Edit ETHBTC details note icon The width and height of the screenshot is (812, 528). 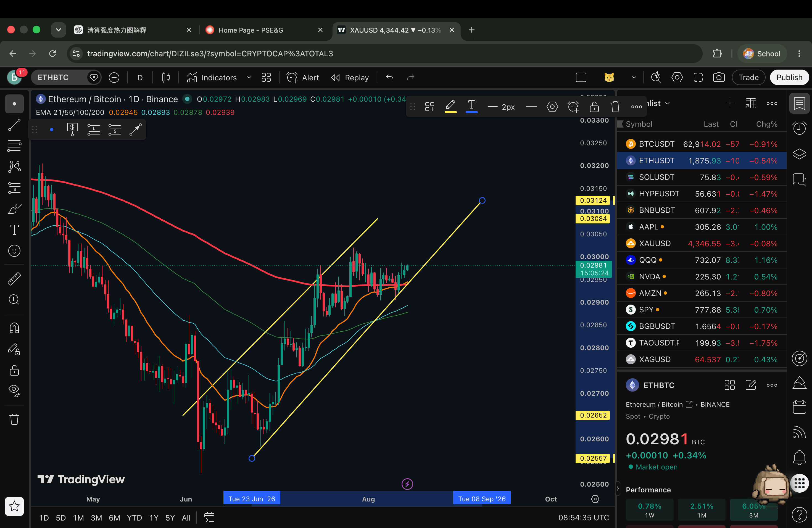click(751, 385)
